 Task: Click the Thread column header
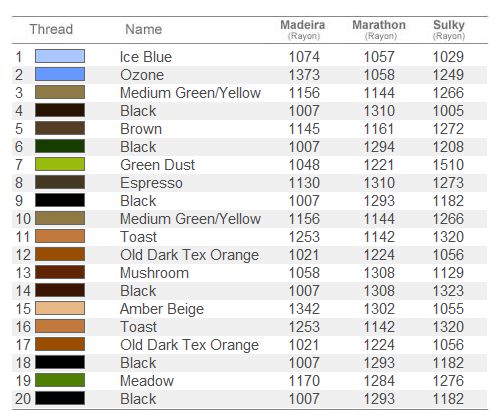[51, 29]
